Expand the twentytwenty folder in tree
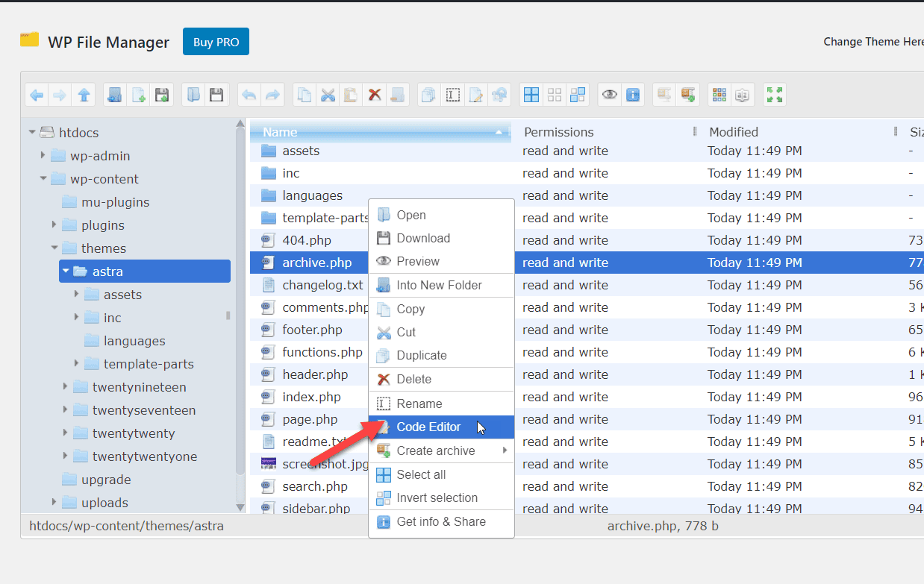This screenshot has height=584, width=924. coord(66,433)
